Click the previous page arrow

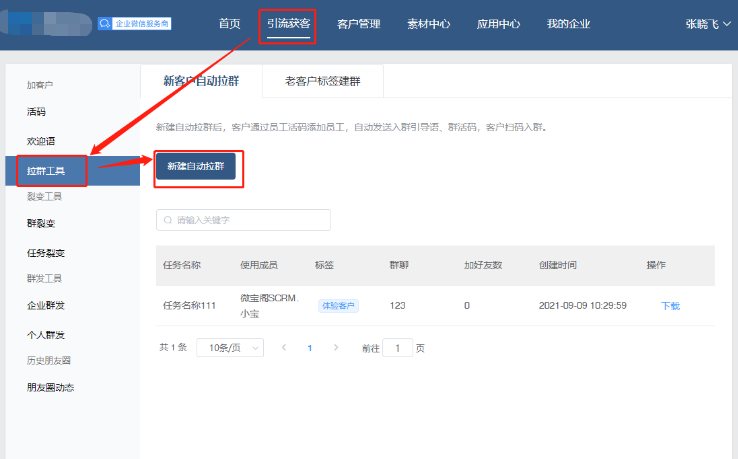click(x=284, y=348)
